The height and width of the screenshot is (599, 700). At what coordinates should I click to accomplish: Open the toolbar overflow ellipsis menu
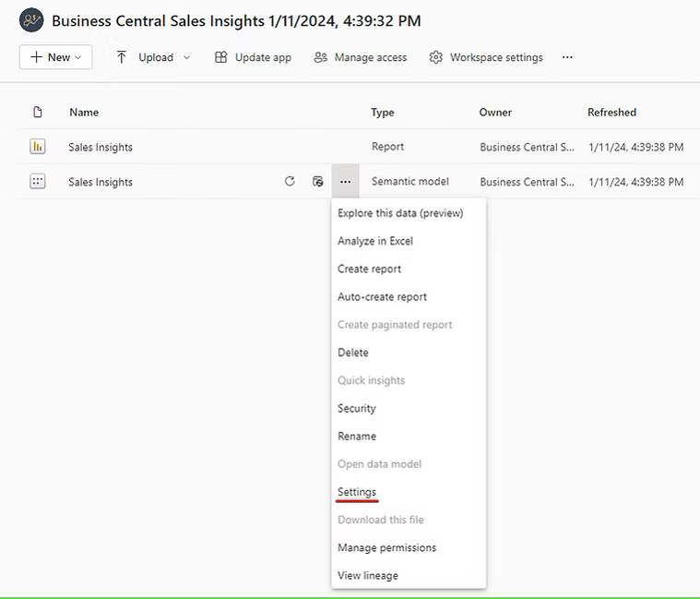tap(567, 57)
